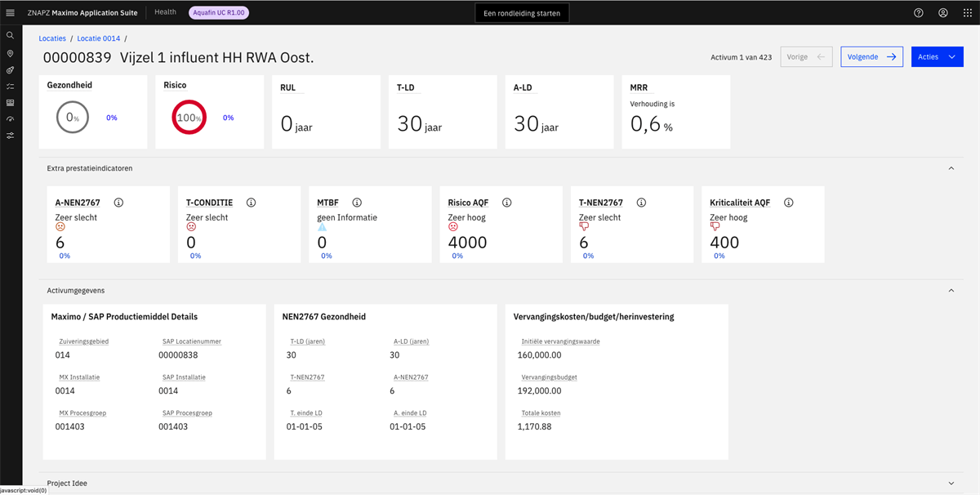Show info for Risico AQF indicator
Viewport: 980px width, 495px height.
[506, 203]
